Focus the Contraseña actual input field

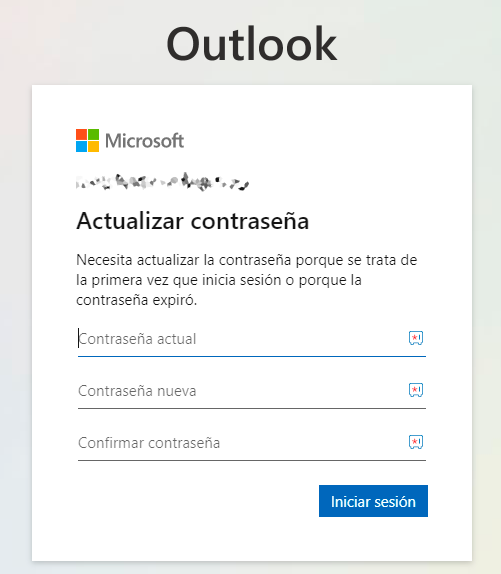[242, 339]
